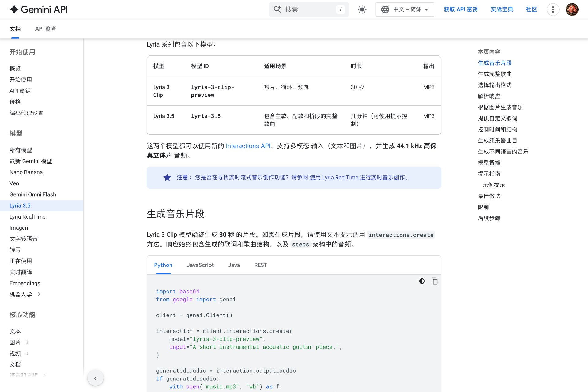Viewport: 588px width, 392px height.
Task: Open the user profile avatar
Action: click(572, 9)
